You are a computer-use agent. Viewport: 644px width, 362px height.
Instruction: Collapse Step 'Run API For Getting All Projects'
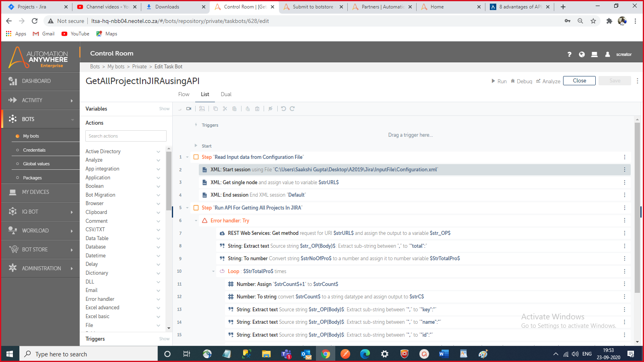pos(187,208)
